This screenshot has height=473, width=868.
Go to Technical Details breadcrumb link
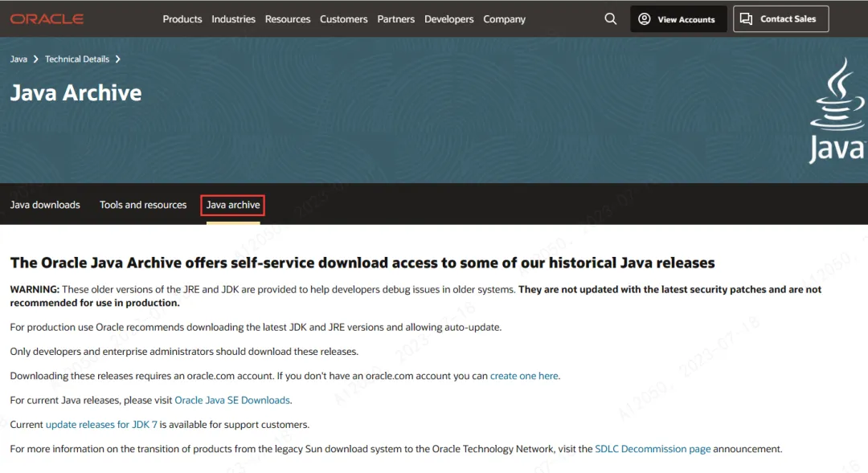pyautogui.click(x=77, y=59)
